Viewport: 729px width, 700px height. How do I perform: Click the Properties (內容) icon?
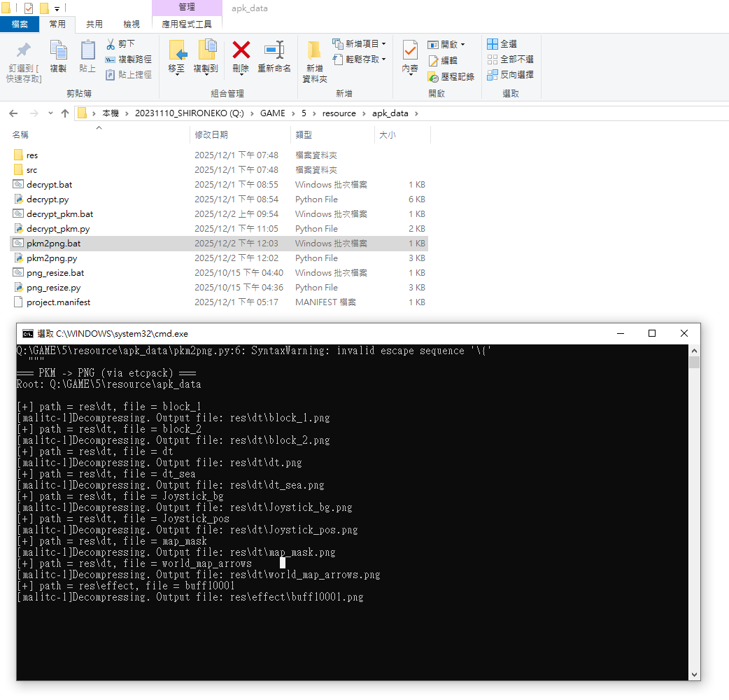click(410, 50)
